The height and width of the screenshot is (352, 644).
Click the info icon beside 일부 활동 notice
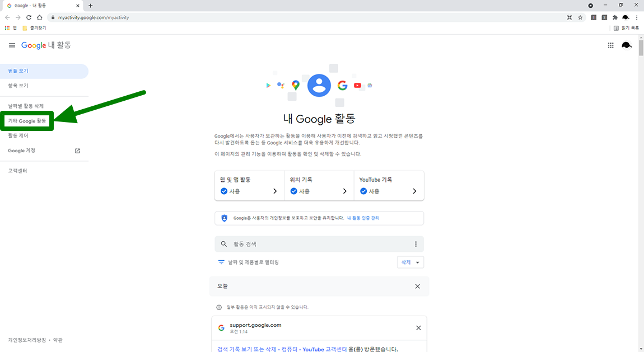click(x=219, y=307)
